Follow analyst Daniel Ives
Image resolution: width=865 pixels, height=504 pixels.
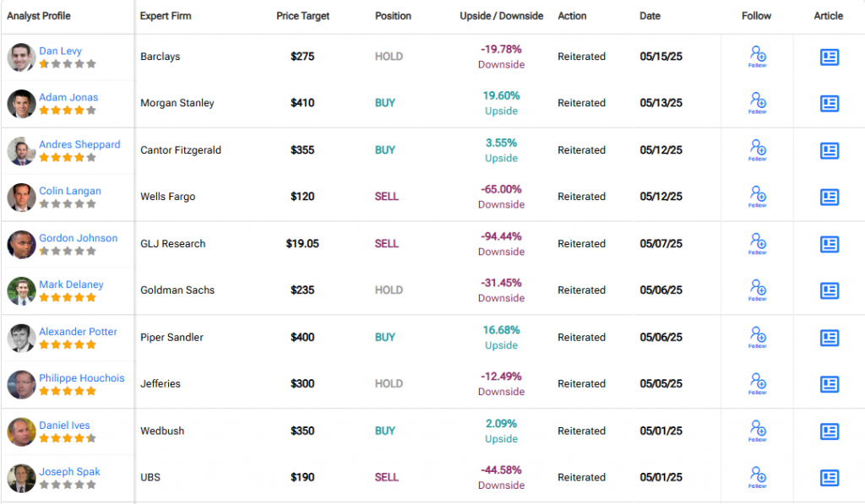[x=758, y=431]
